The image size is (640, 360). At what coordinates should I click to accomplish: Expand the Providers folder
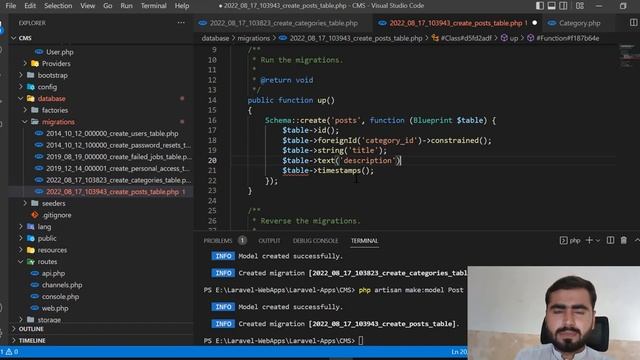coord(56,64)
